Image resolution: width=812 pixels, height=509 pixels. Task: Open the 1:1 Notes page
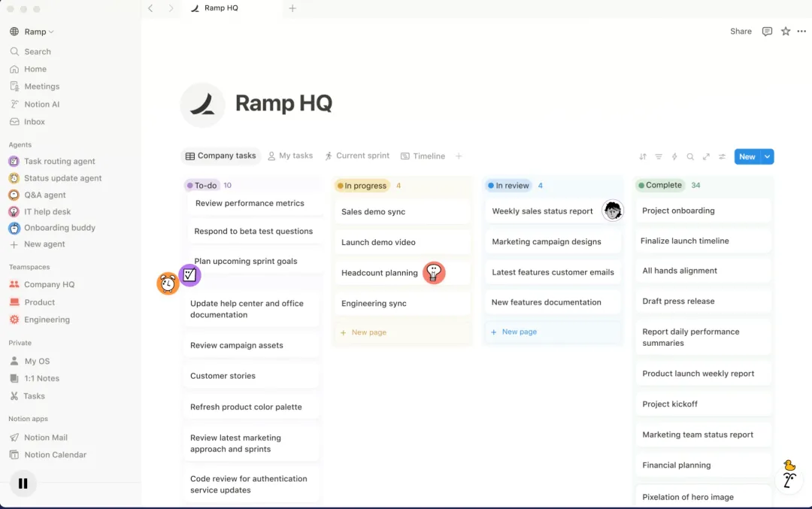[x=35, y=378]
